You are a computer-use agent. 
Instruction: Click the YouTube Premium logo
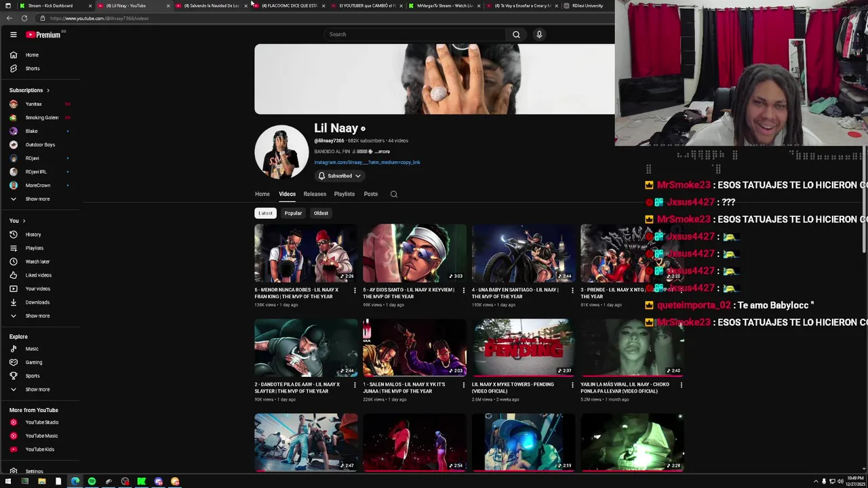coord(43,35)
